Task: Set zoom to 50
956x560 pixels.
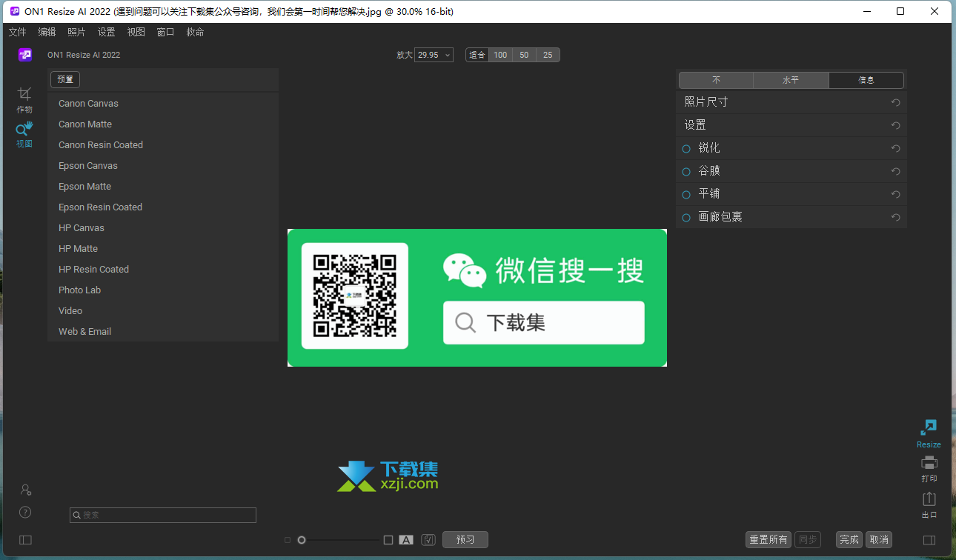Action: pyautogui.click(x=524, y=55)
